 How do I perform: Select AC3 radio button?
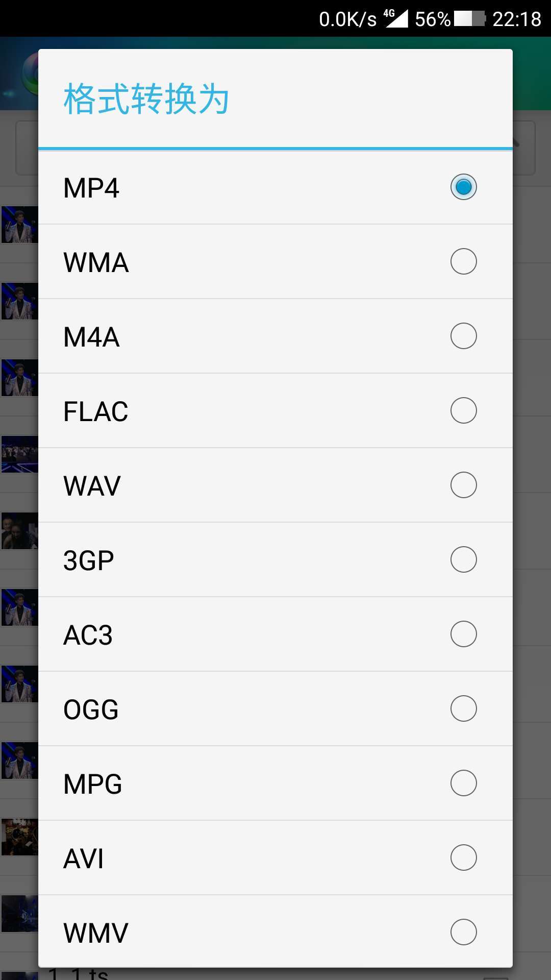463,634
